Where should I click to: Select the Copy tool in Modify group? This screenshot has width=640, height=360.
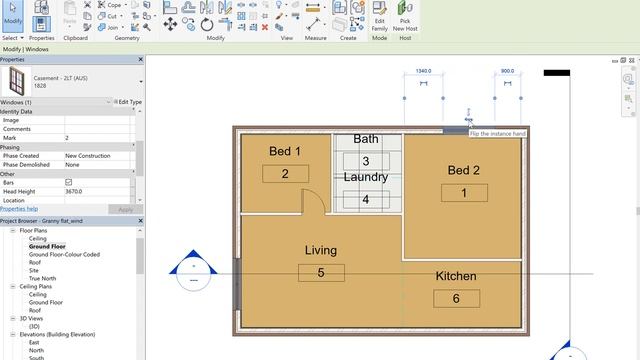click(x=188, y=24)
